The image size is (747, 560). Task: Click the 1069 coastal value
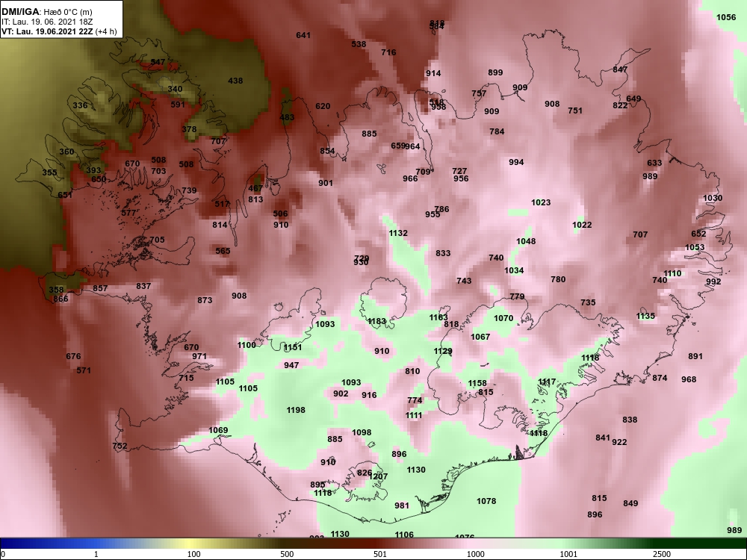pyautogui.click(x=218, y=431)
